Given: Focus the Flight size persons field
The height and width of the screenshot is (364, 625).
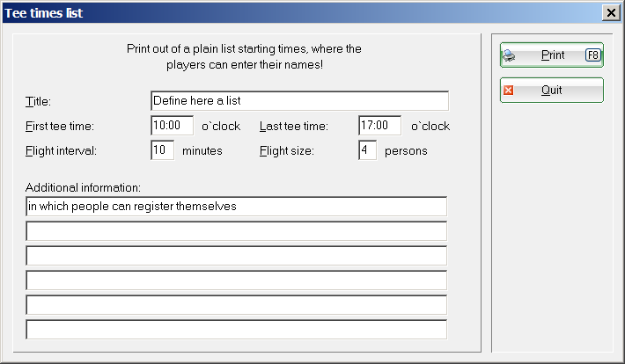Looking at the screenshot, I should 367,150.
